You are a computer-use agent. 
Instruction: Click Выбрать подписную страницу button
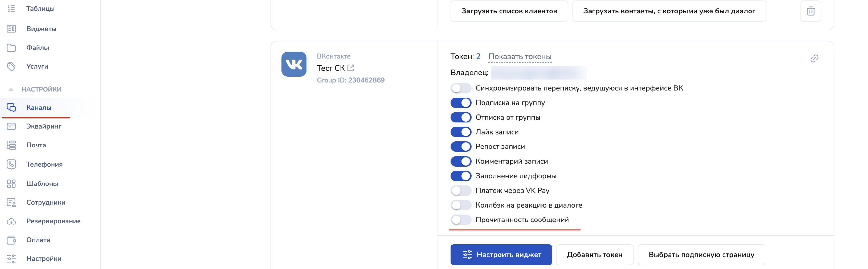coord(701,255)
